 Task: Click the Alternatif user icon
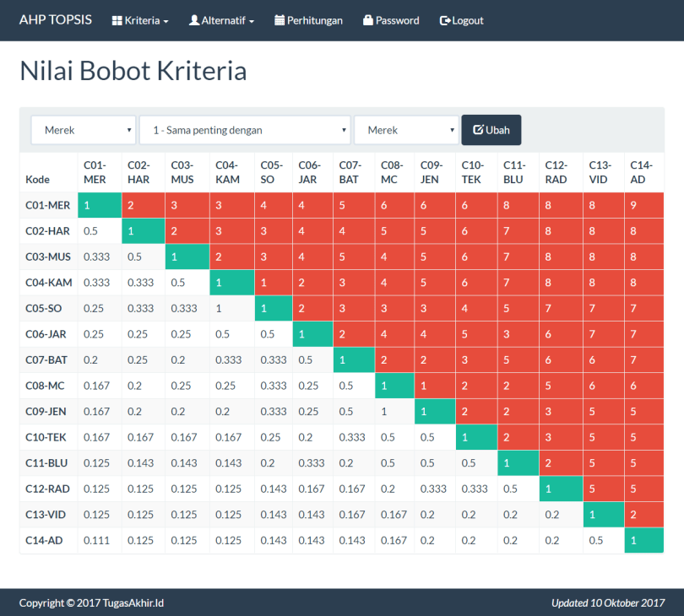point(194,20)
